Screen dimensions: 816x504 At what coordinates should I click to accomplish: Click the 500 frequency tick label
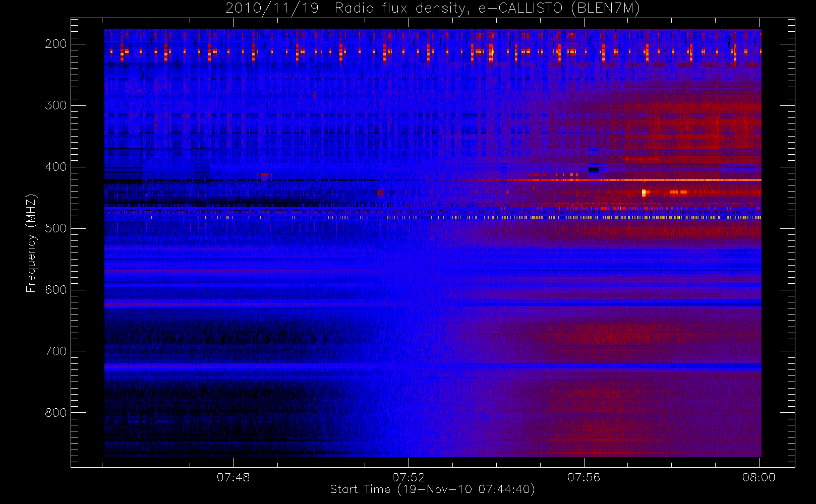click(56, 228)
